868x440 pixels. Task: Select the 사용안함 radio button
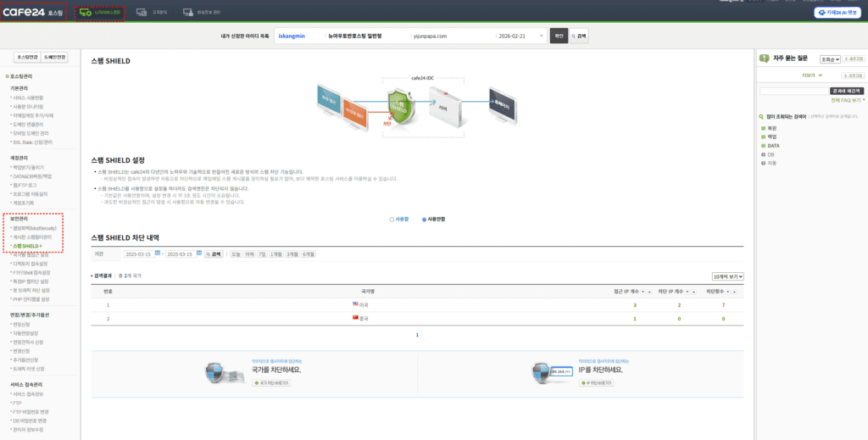(x=424, y=220)
